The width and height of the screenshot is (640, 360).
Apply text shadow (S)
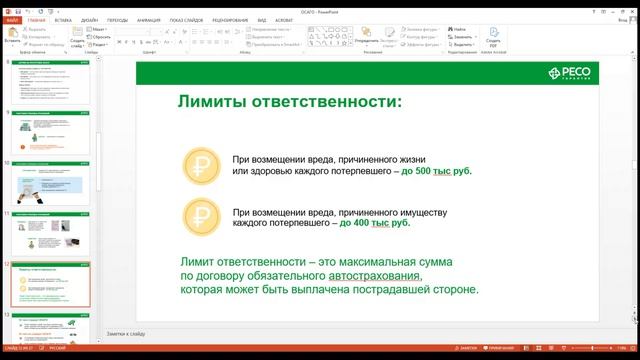click(x=141, y=42)
